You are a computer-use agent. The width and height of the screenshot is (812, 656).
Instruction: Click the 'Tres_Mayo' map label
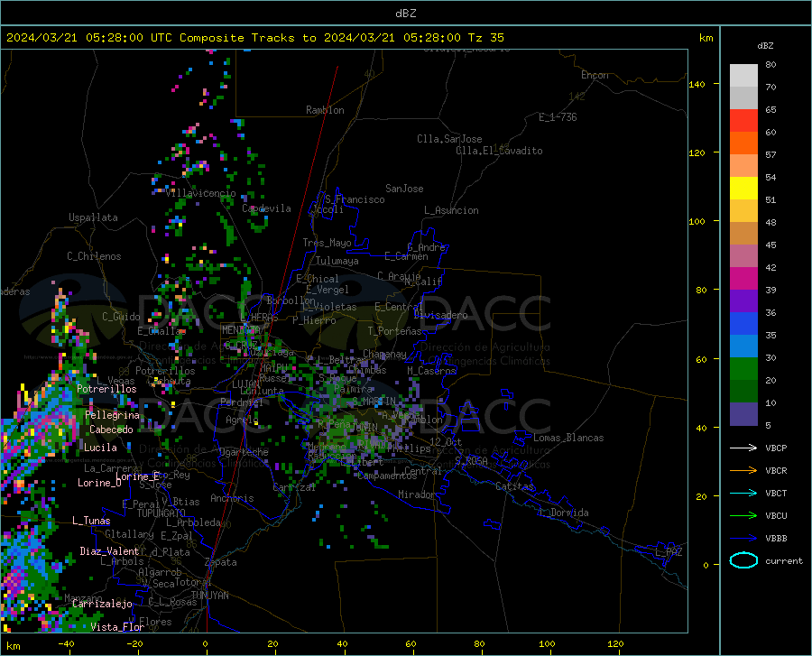pyautogui.click(x=327, y=243)
